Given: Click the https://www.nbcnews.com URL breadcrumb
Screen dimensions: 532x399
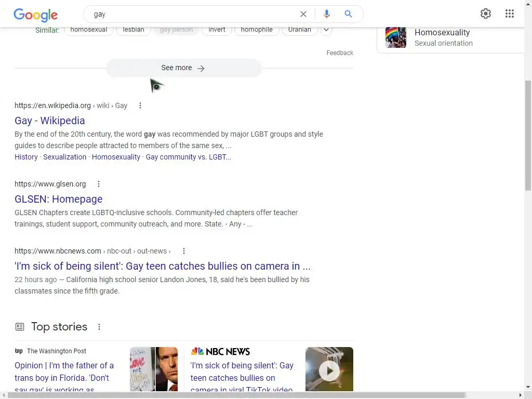Looking at the screenshot, I should click(x=92, y=251).
